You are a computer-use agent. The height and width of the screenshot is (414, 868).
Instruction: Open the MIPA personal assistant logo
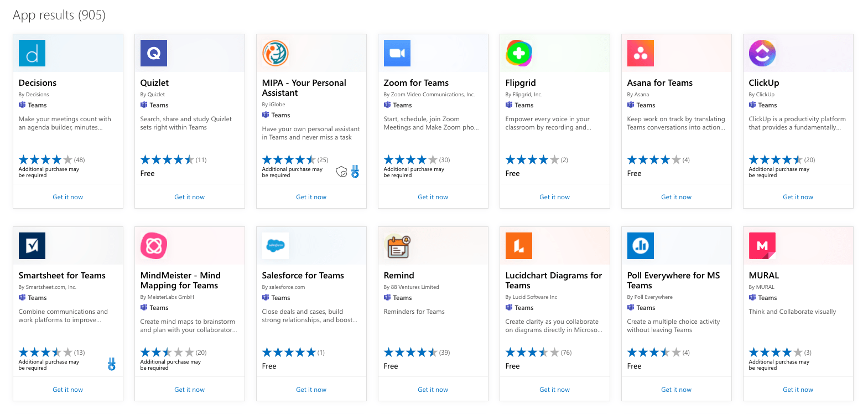click(x=275, y=53)
